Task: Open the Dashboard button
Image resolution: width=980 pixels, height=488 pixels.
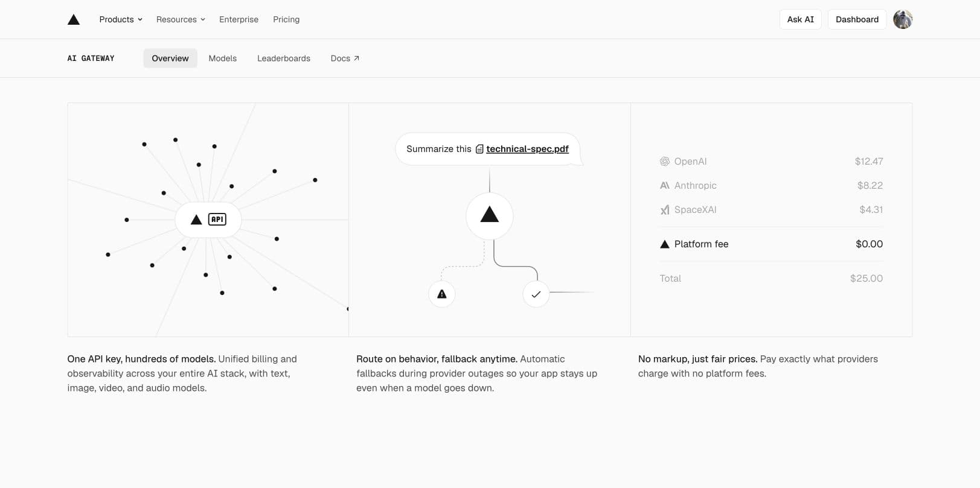Action: click(x=857, y=19)
